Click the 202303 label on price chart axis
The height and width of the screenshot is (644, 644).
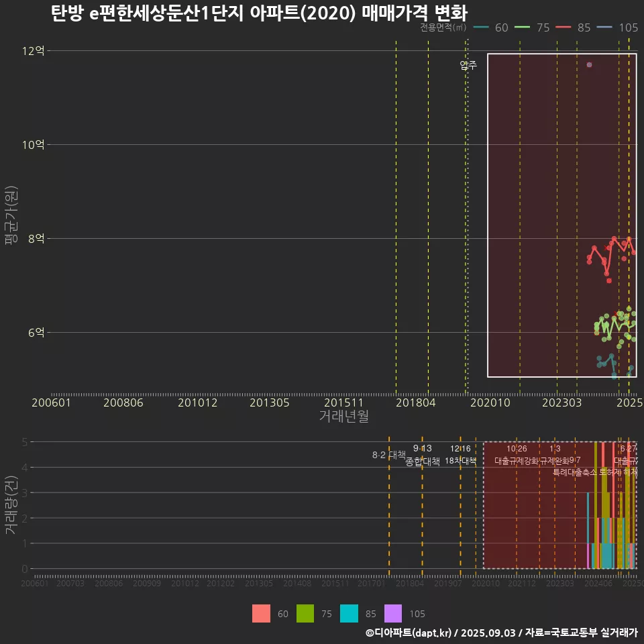pyautogui.click(x=562, y=402)
